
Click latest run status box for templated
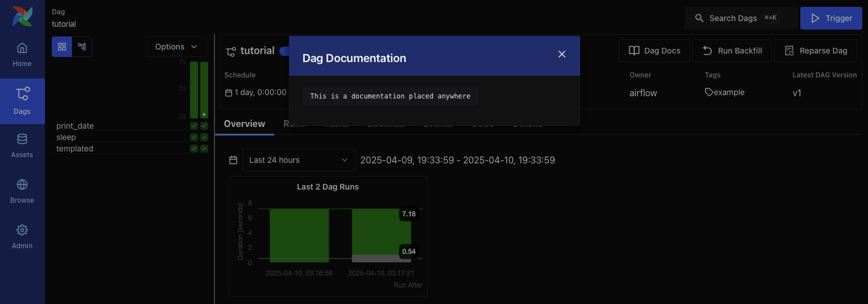coord(204,149)
